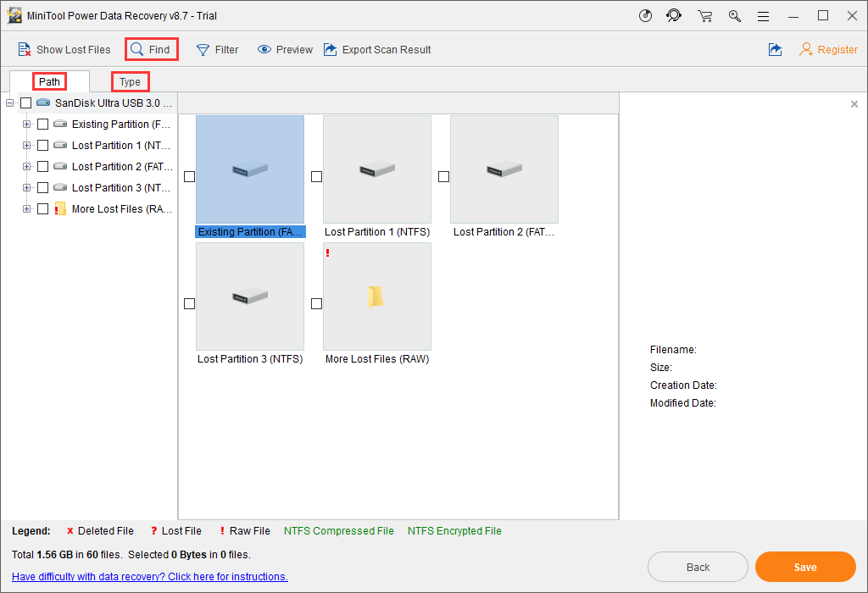The image size is (868, 593).
Task: Click the Find label in toolbar
Action: coord(159,50)
